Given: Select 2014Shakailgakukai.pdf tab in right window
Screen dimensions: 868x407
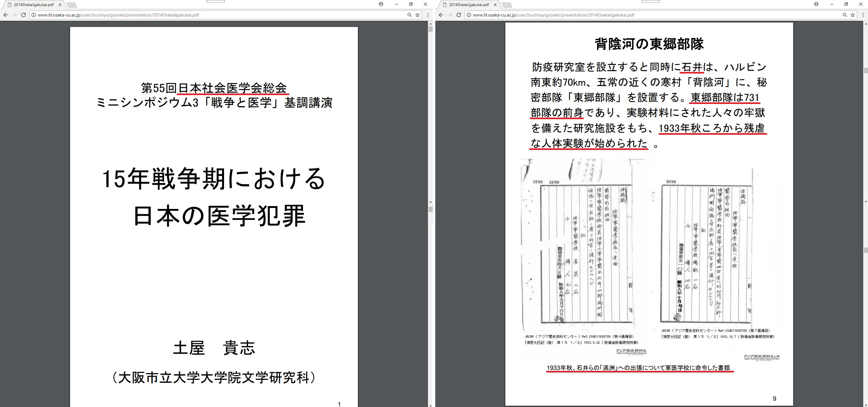Looking at the screenshot, I should click(x=469, y=5).
